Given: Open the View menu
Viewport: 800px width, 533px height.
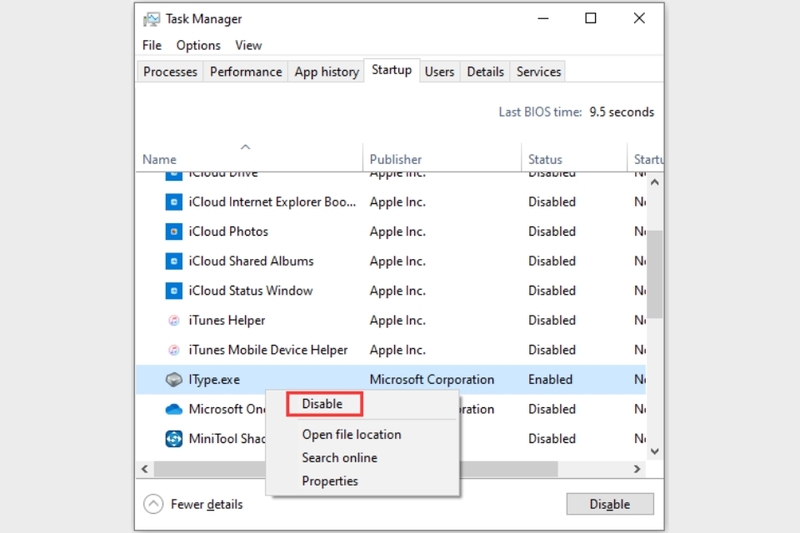Looking at the screenshot, I should click(248, 45).
